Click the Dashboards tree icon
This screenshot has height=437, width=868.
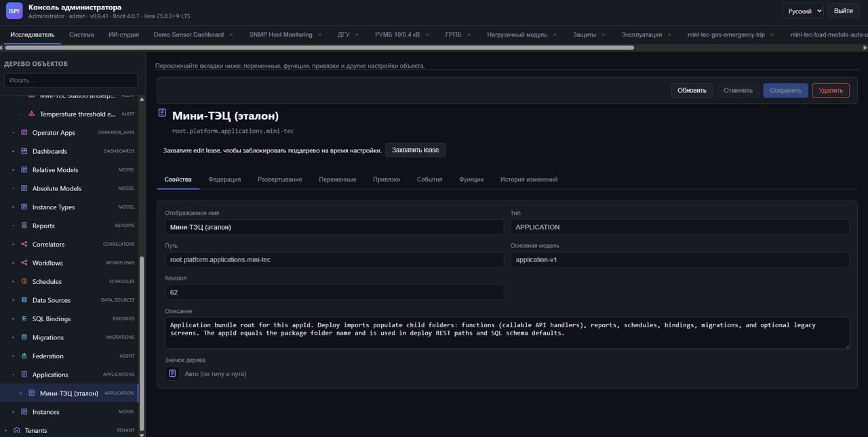[x=24, y=151]
